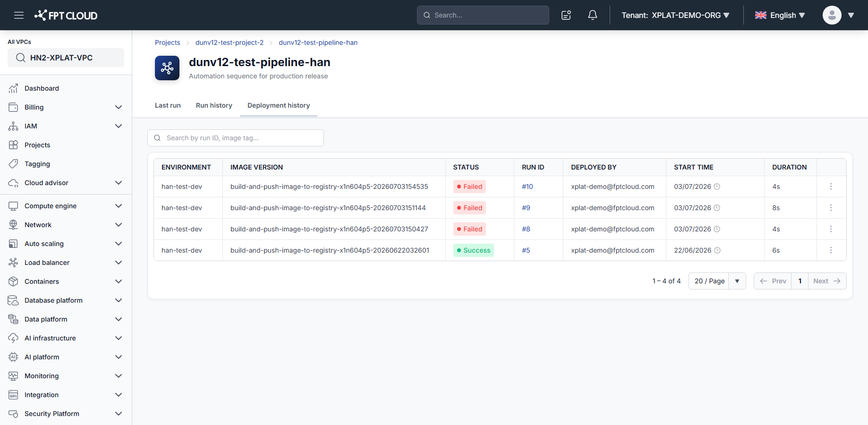The image size is (868, 425).
Task: Select page 1 in pagination
Action: click(x=800, y=281)
